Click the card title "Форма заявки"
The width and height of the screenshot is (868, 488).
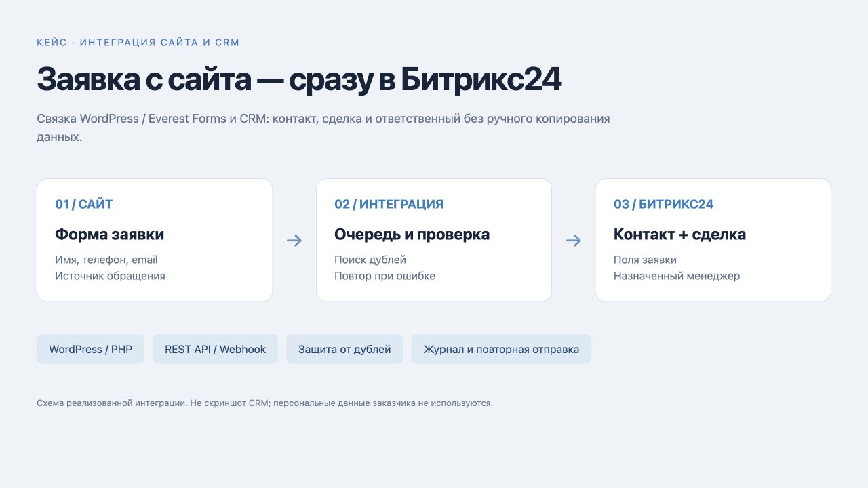(x=109, y=235)
